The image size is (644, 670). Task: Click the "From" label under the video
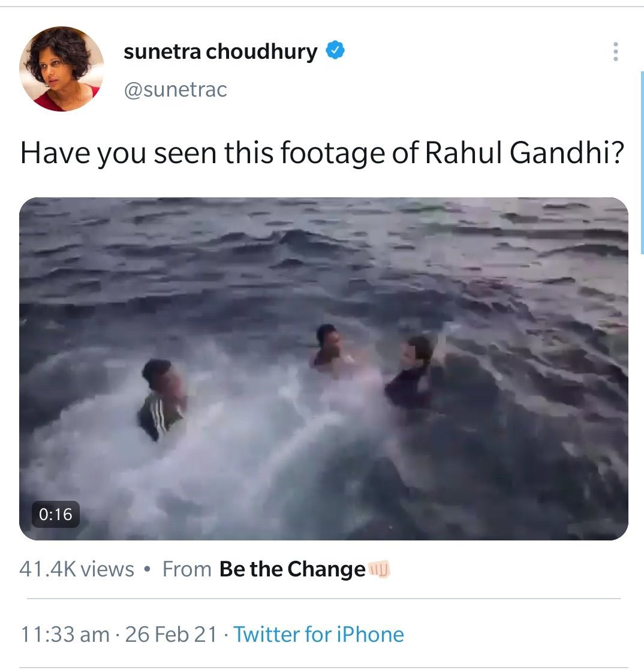[186, 569]
